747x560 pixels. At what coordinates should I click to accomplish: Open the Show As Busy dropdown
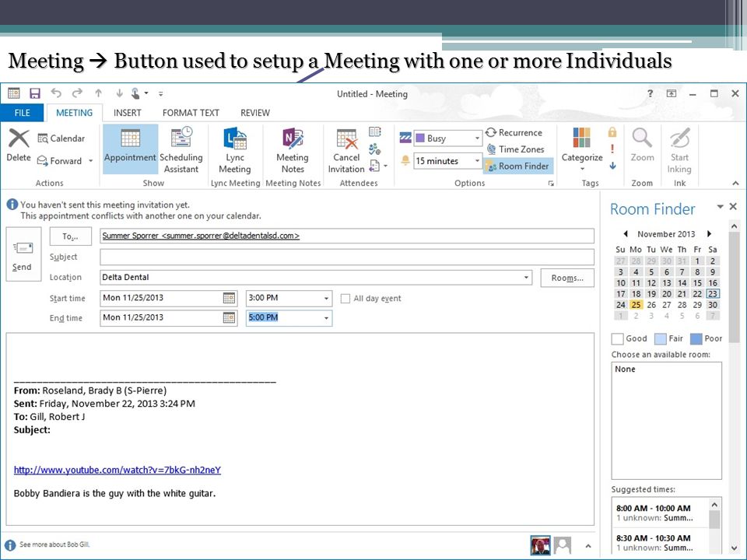477,138
